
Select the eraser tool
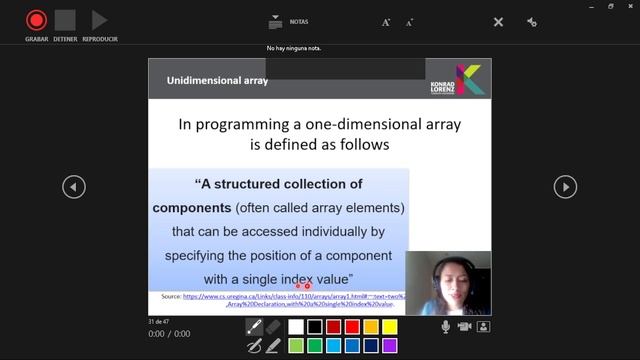click(273, 327)
